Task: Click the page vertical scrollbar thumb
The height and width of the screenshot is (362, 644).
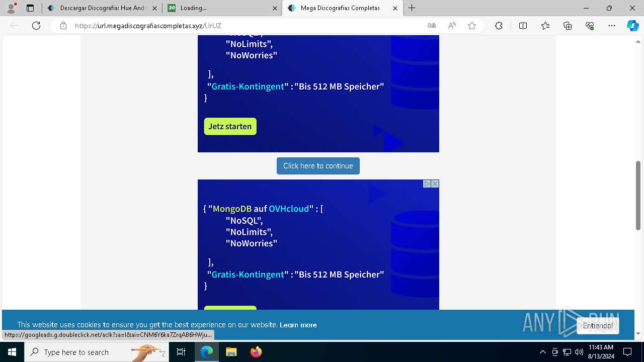Action: pyautogui.click(x=638, y=195)
